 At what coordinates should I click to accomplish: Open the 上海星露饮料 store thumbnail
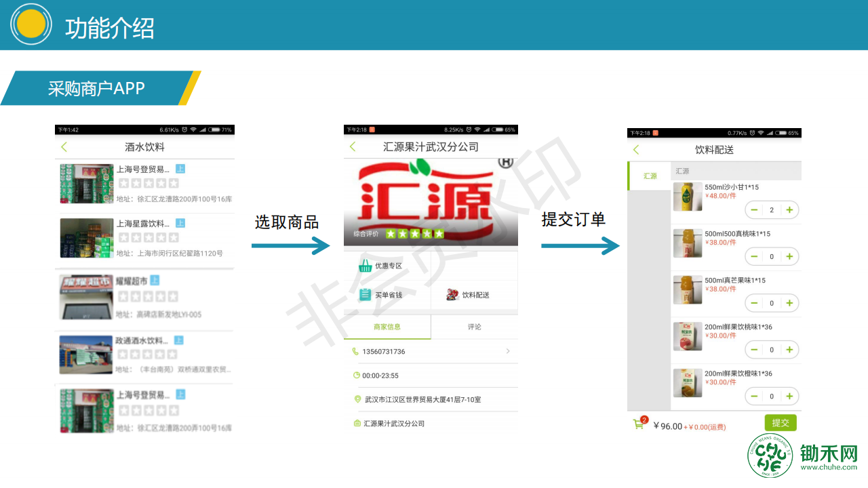point(86,238)
